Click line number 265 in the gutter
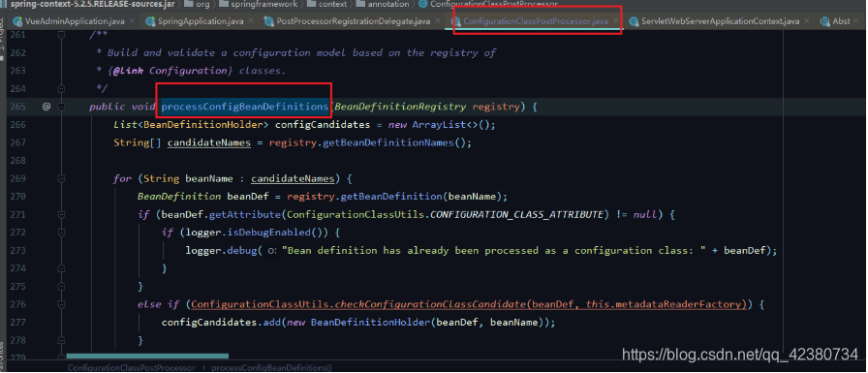The height and width of the screenshot is (373, 868). click(x=18, y=107)
